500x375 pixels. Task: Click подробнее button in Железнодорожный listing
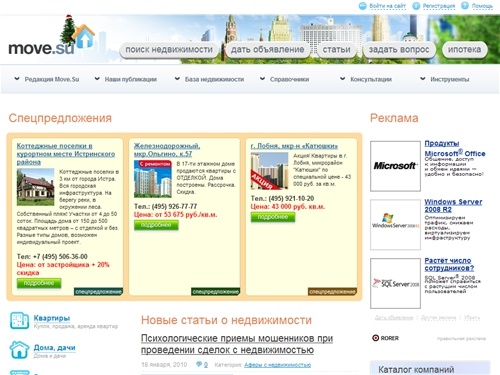click(x=156, y=225)
